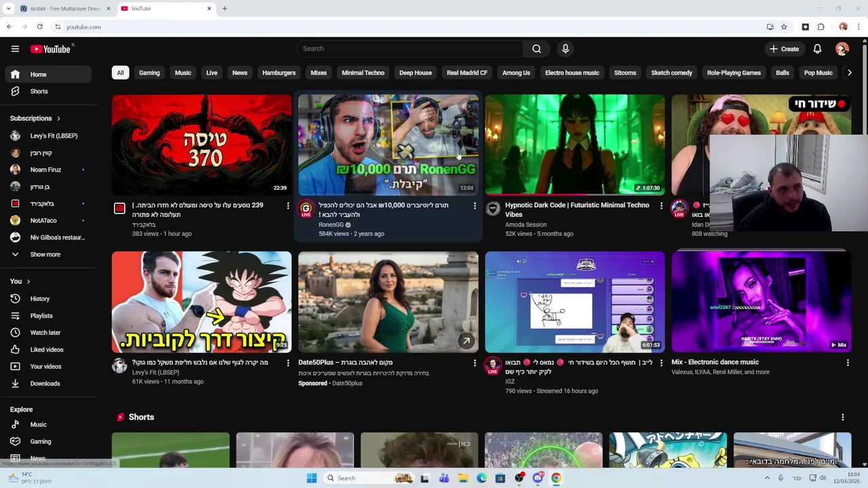Open NotATaco subscription
This screenshot has width=868, height=488.
click(x=47, y=220)
